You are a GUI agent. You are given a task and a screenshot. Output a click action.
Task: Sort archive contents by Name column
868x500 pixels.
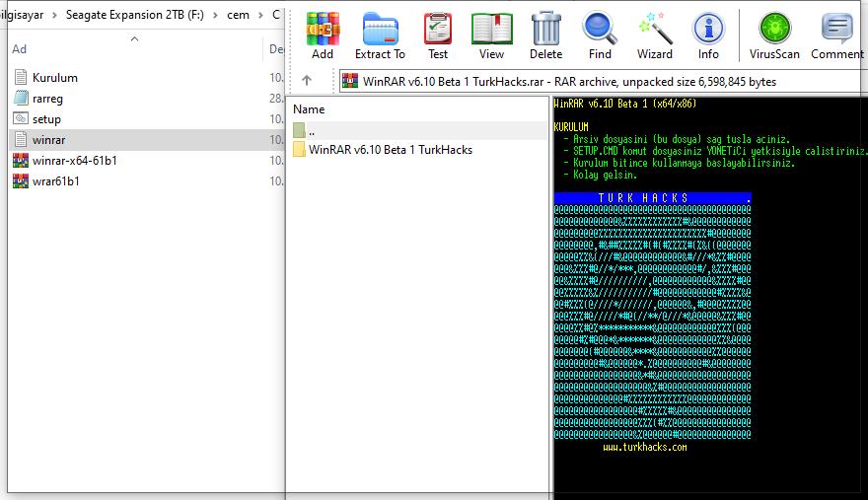click(309, 109)
